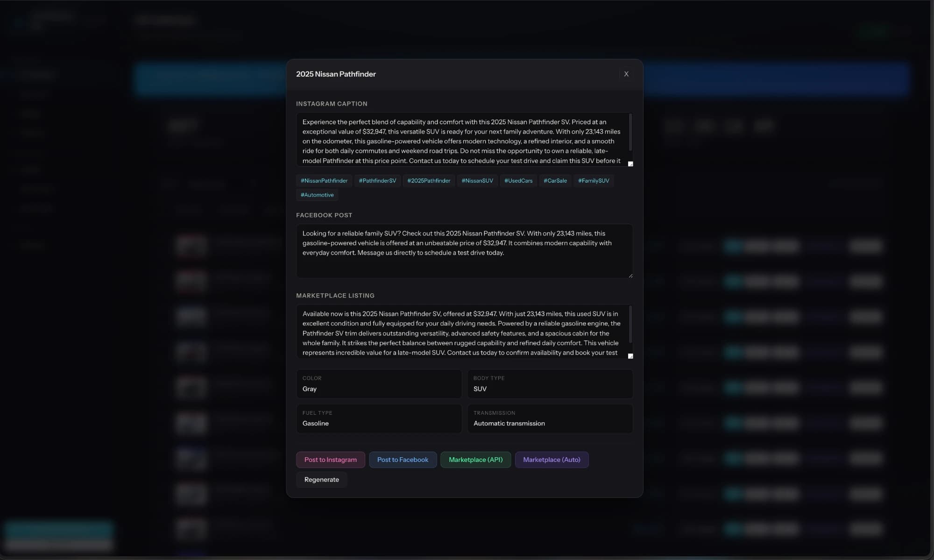Click the MARKETPLACE LISTING section label
This screenshot has height=560, width=934.
335,296
